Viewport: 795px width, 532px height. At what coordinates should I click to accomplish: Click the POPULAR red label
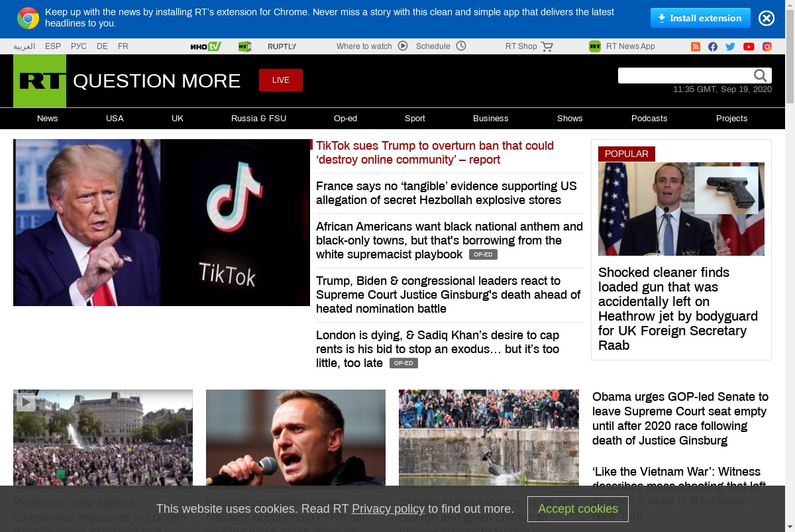[627, 154]
